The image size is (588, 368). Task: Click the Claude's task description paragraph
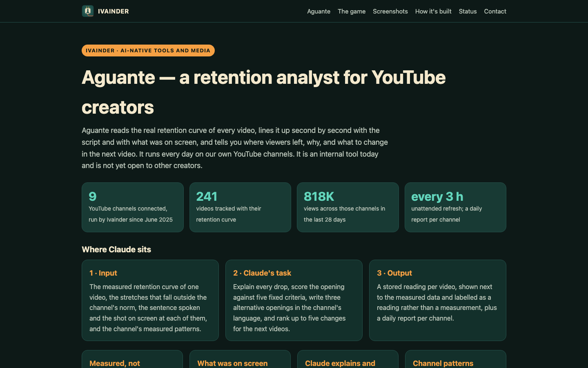(x=290, y=308)
